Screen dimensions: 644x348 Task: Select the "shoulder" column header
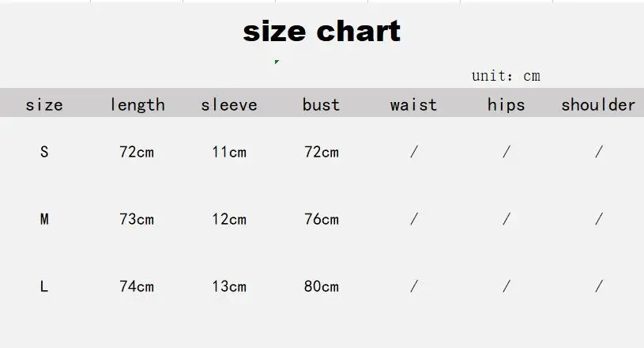coord(598,104)
